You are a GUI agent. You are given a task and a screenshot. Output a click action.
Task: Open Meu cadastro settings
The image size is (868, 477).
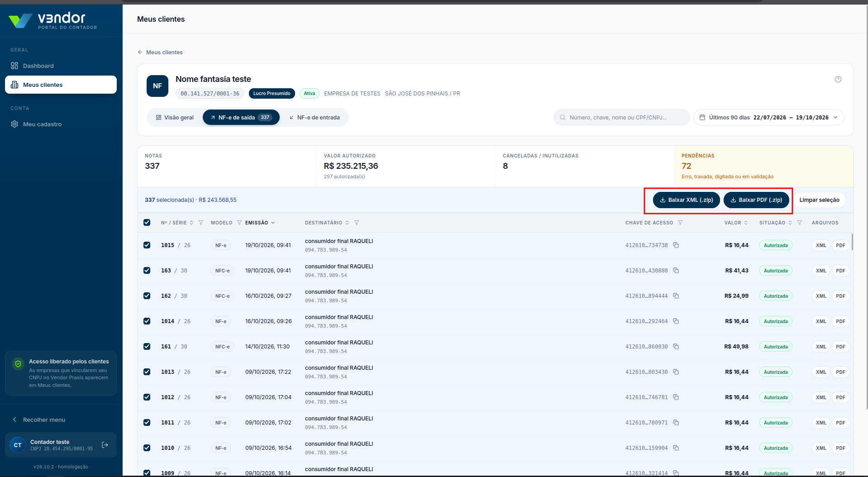click(61, 124)
